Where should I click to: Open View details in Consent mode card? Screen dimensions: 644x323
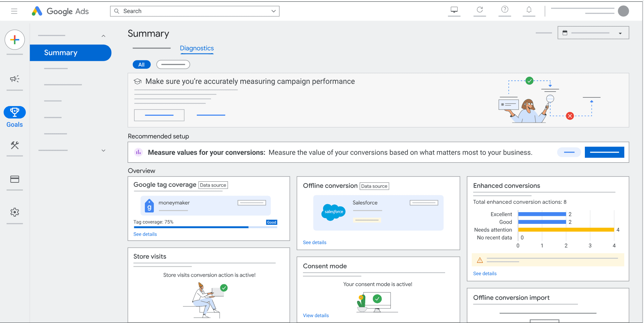click(316, 315)
